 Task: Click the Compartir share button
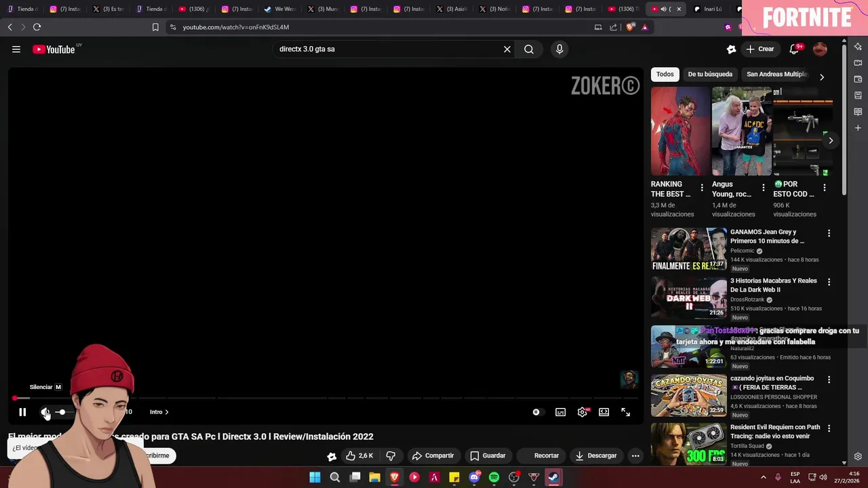tap(433, 455)
